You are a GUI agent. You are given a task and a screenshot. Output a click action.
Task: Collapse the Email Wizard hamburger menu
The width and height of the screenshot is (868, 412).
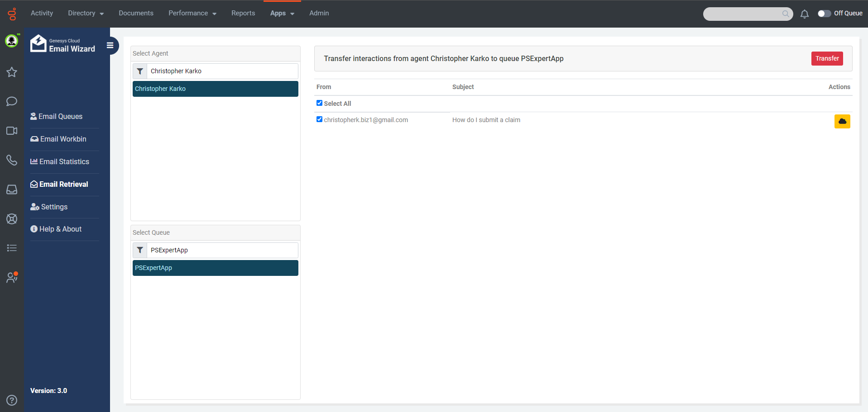tap(110, 45)
